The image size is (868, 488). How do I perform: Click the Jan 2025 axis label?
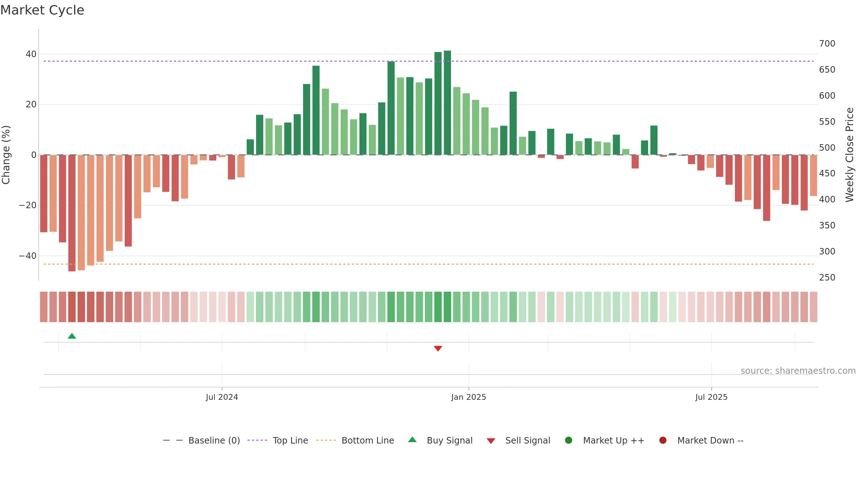[x=469, y=397]
